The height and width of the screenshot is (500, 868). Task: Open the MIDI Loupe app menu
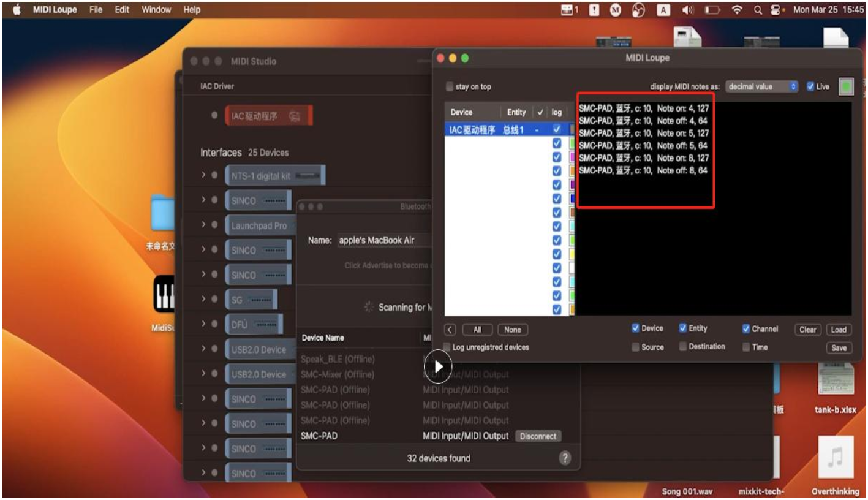click(x=55, y=10)
